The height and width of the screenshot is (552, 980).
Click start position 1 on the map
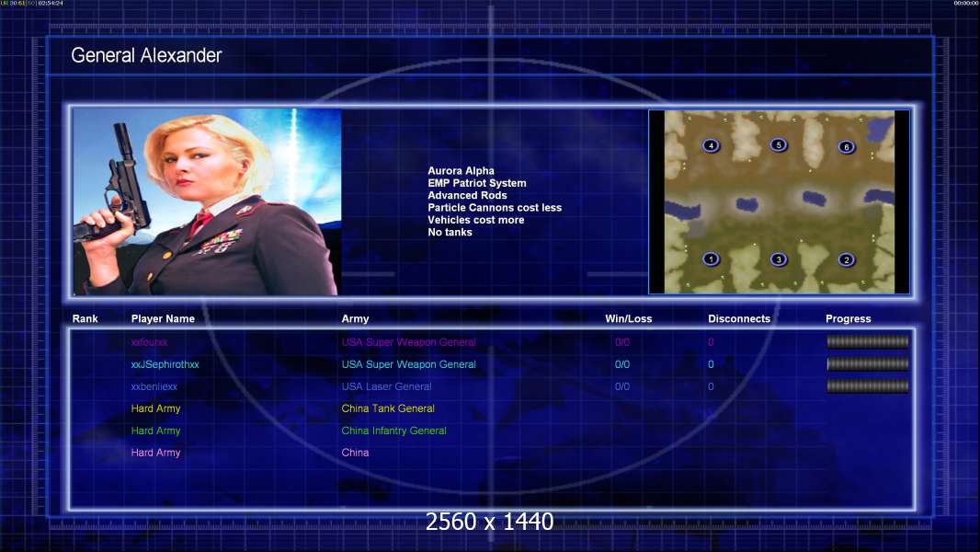(711, 259)
